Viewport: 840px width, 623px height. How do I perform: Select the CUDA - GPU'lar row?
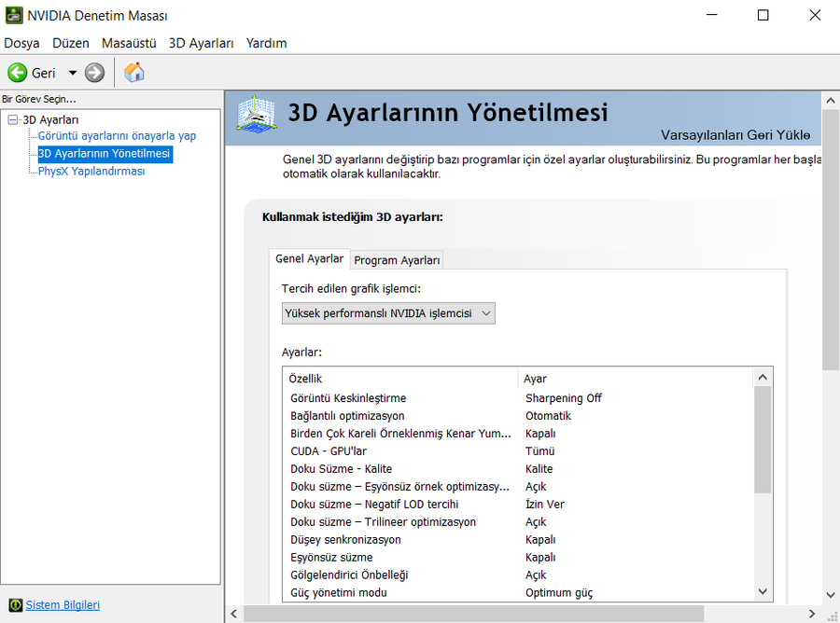(x=517, y=451)
